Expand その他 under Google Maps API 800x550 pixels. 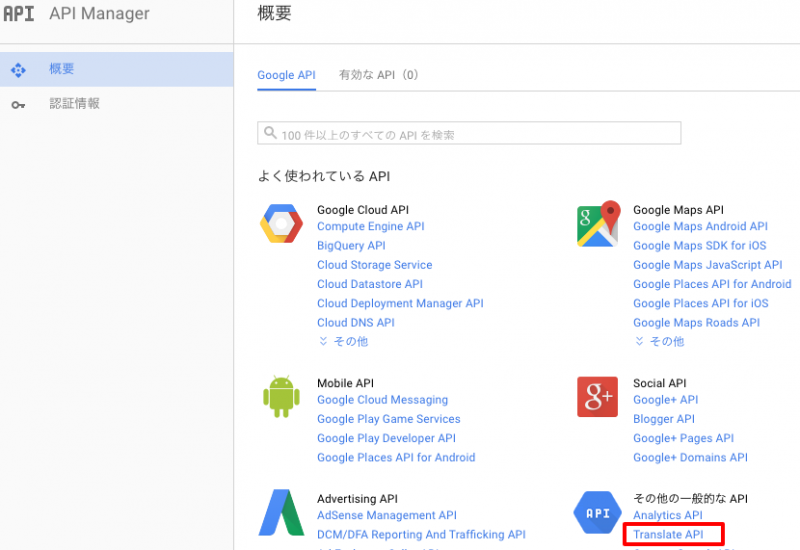[659, 341]
